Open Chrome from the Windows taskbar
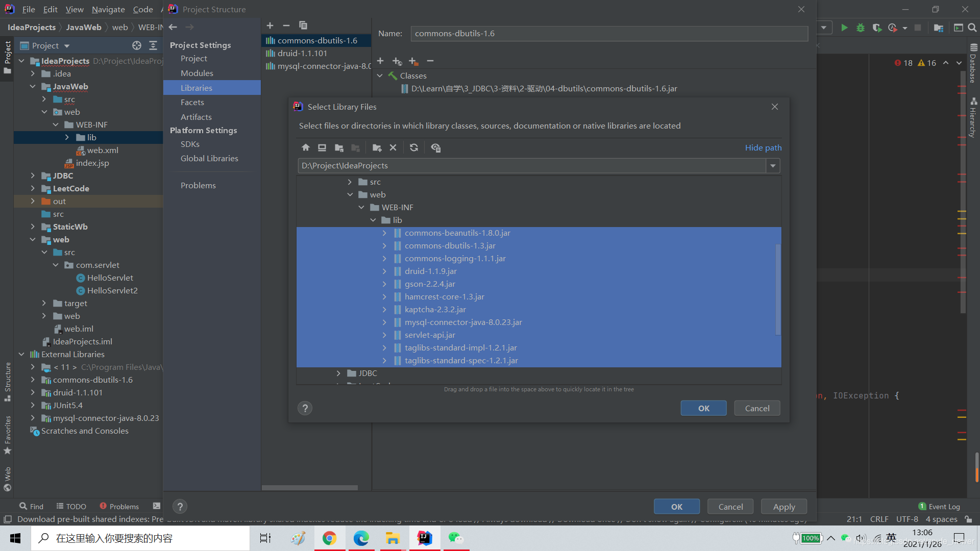This screenshot has width=980, height=551. pos(329,538)
